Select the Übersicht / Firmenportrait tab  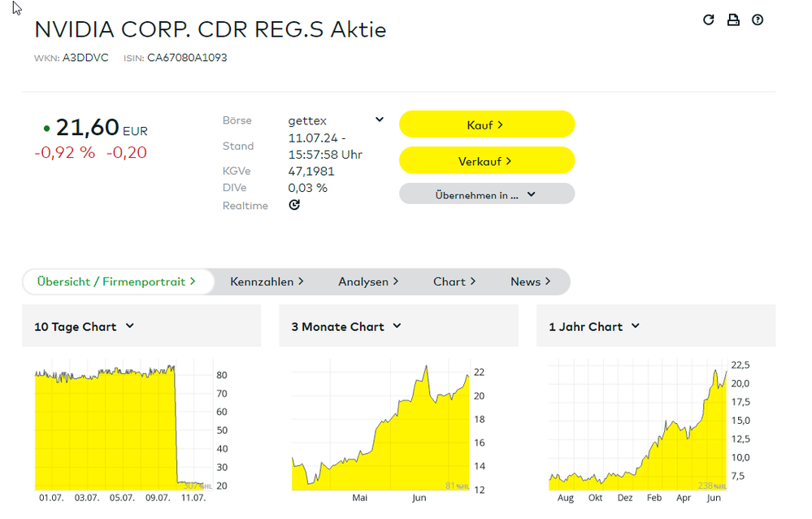pyautogui.click(x=118, y=281)
